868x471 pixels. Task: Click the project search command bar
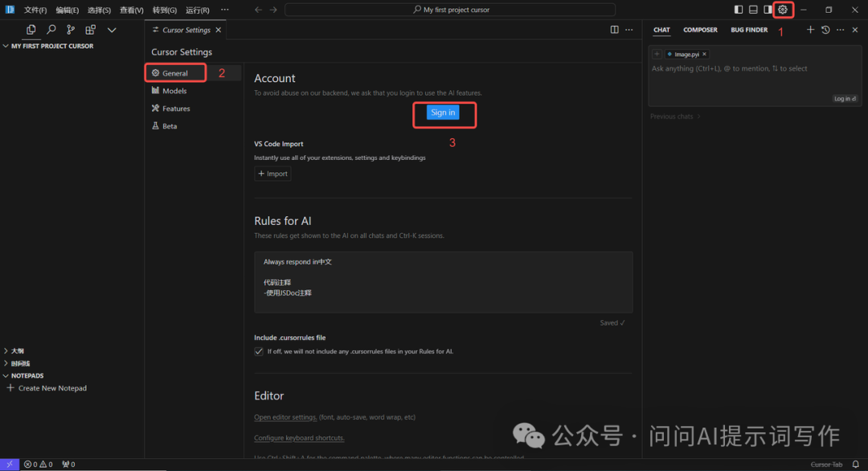coord(450,10)
